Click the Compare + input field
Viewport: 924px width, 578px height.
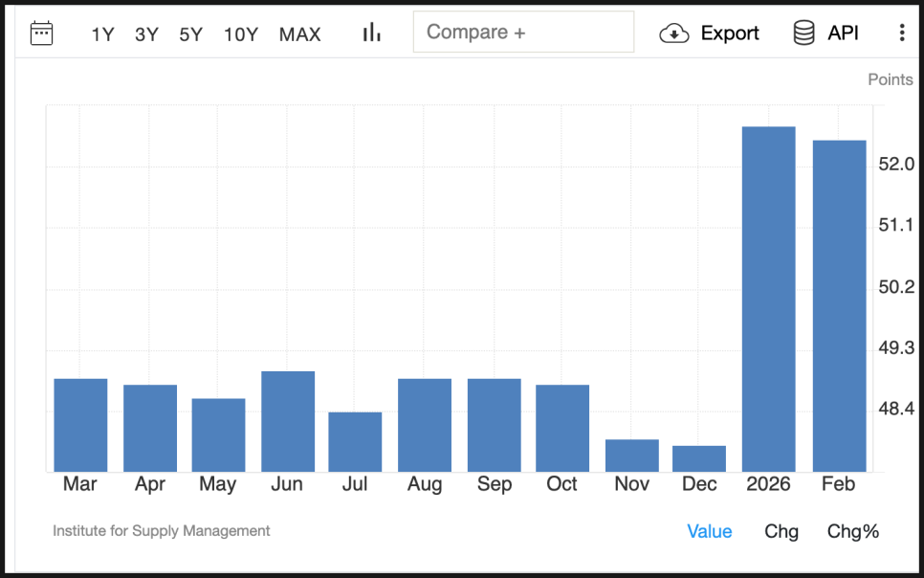tap(523, 33)
